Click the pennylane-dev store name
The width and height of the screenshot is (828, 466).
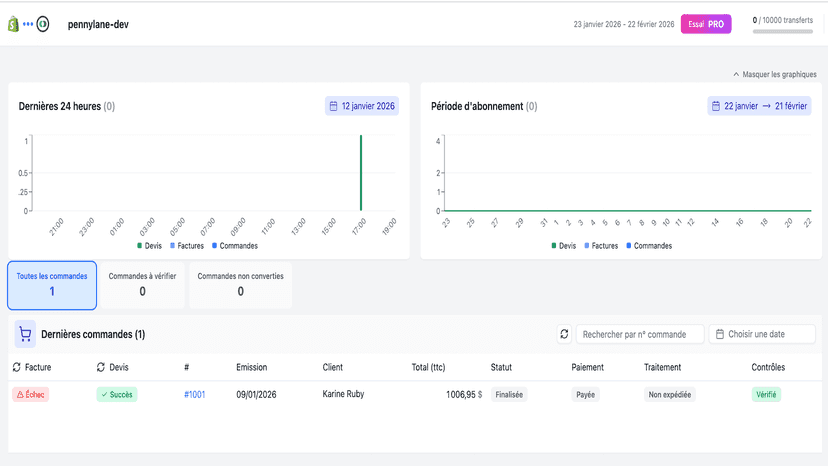coord(98,24)
